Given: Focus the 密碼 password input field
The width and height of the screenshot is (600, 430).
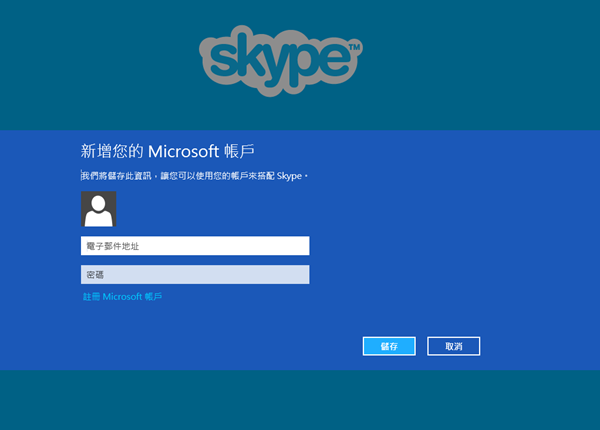Looking at the screenshot, I should (x=195, y=274).
